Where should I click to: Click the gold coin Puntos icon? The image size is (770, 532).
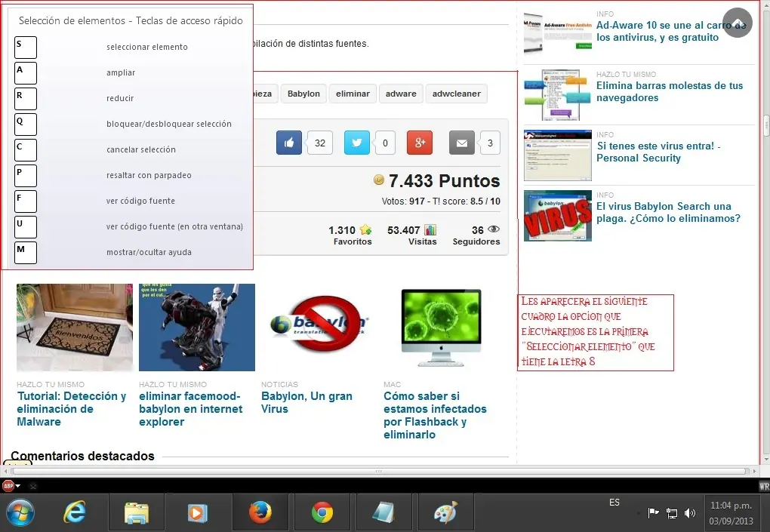379,180
